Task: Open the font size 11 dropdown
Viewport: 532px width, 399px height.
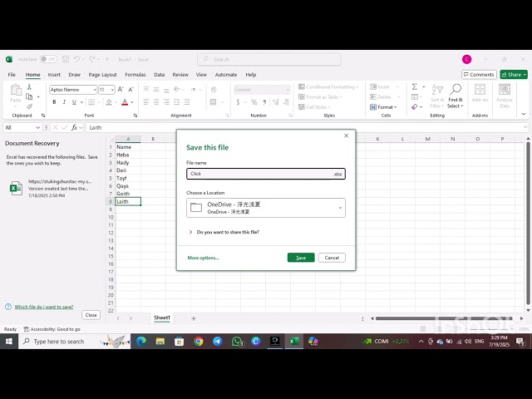Action: pos(112,90)
